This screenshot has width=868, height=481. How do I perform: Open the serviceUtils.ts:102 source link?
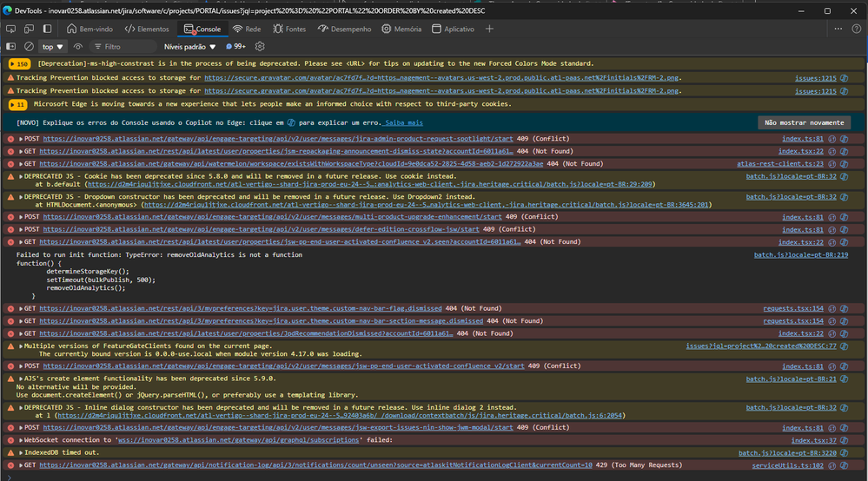(788, 465)
